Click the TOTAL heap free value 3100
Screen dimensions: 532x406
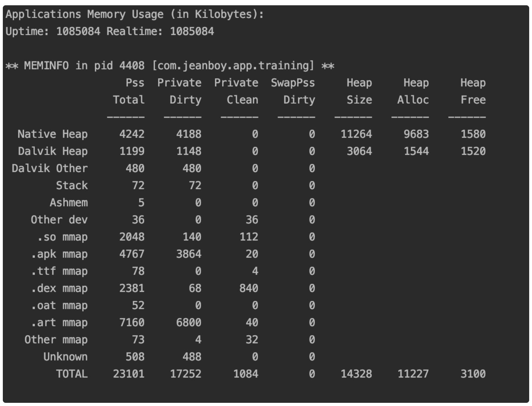[473, 374]
